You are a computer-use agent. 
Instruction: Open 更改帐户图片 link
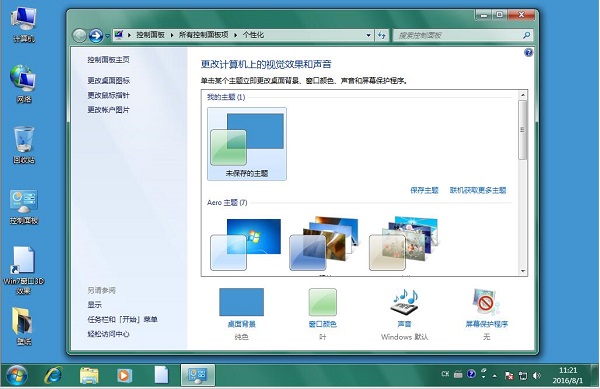click(x=108, y=110)
